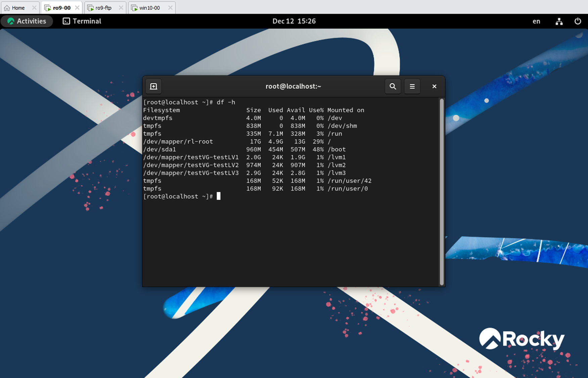The width and height of the screenshot is (588, 378).
Task: Close the win10-00 tab
Action: [x=170, y=8]
